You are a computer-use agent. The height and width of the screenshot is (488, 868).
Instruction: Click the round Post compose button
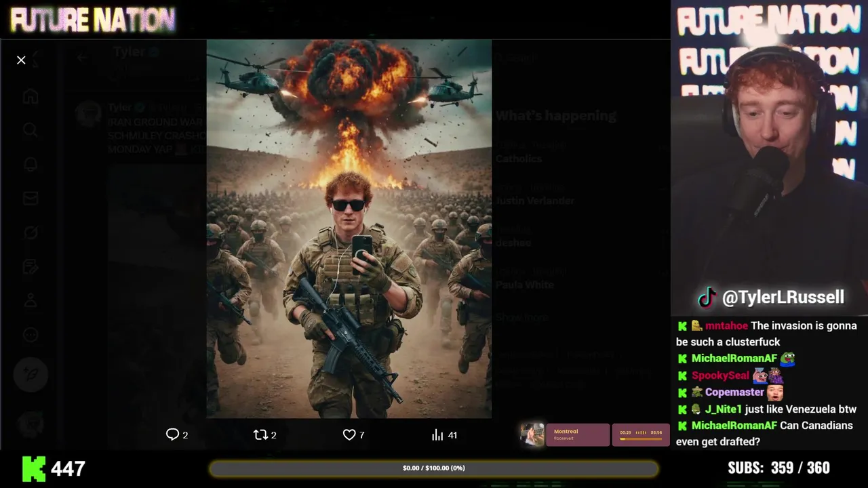click(31, 375)
